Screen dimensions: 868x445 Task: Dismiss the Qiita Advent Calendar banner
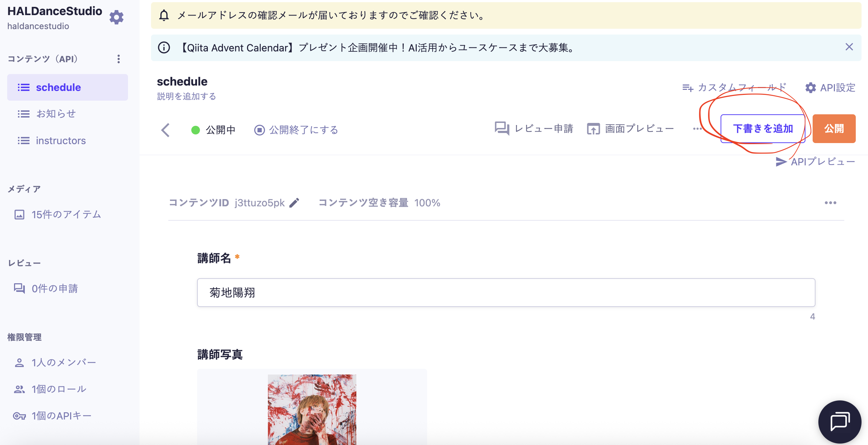849,47
